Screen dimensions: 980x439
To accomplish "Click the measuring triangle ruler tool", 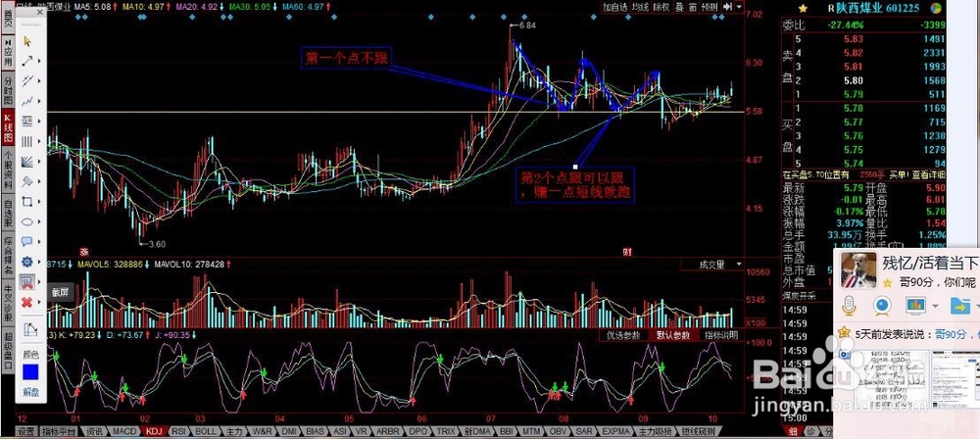I will click(30, 329).
